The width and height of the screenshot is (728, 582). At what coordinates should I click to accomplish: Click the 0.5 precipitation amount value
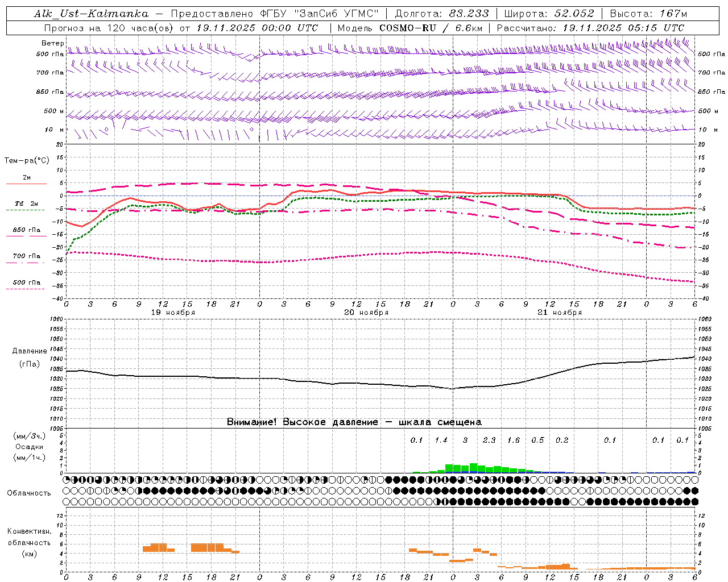click(x=537, y=440)
